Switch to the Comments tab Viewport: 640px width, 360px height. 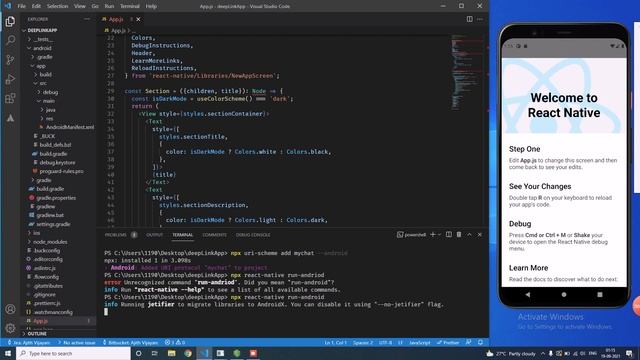click(214, 235)
